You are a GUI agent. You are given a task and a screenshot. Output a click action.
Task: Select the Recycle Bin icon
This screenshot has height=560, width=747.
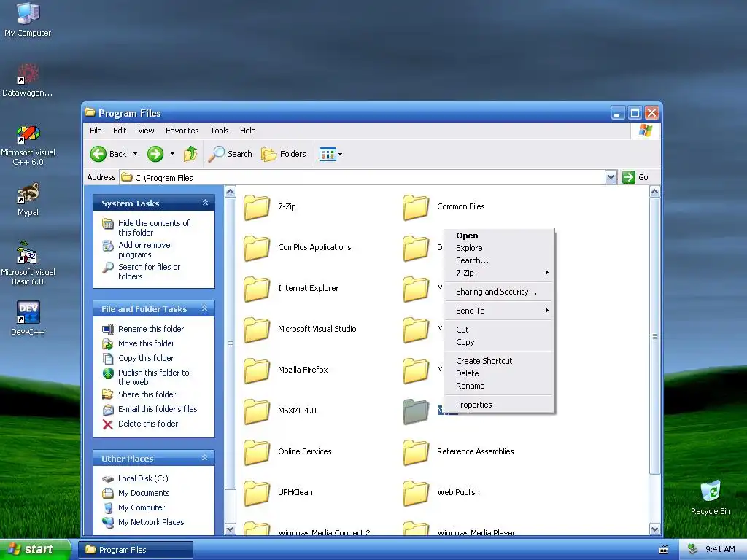pyautogui.click(x=711, y=498)
